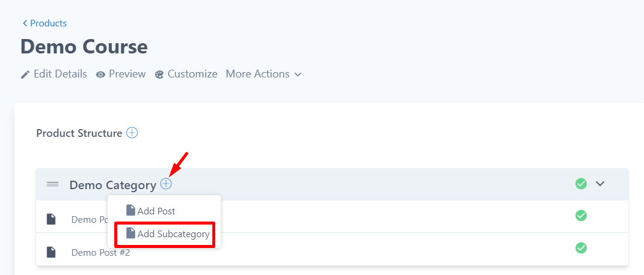Click the document icon of first Demo Post

[x=52, y=219]
